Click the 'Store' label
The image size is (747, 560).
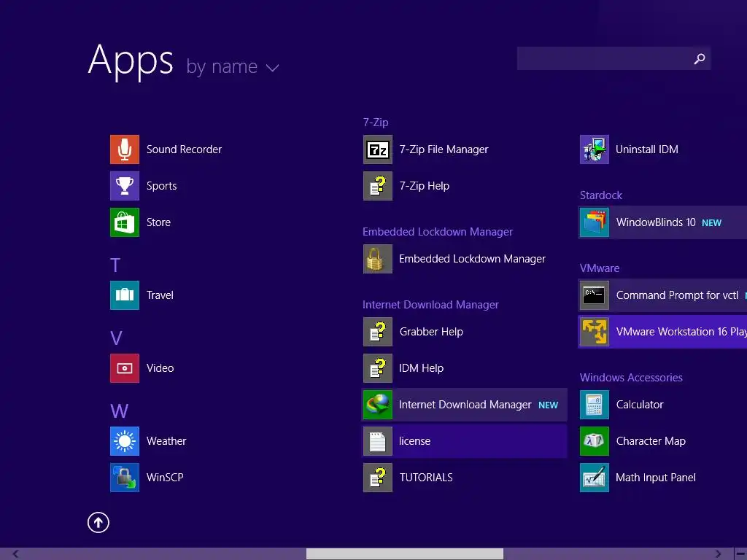158,222
